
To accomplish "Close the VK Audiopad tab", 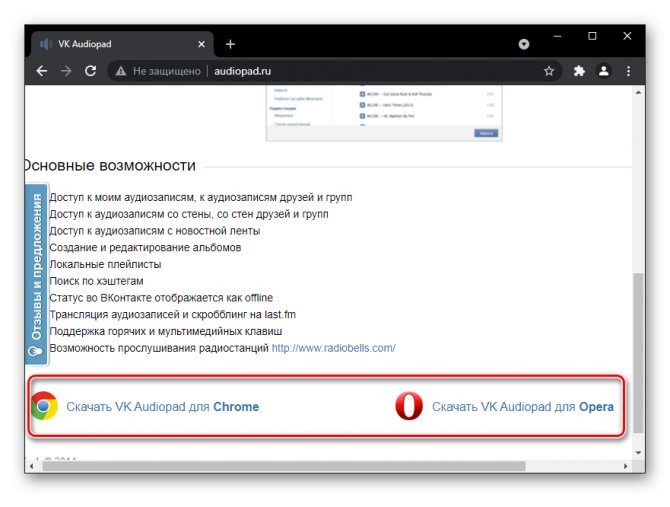I will (201, 44).
